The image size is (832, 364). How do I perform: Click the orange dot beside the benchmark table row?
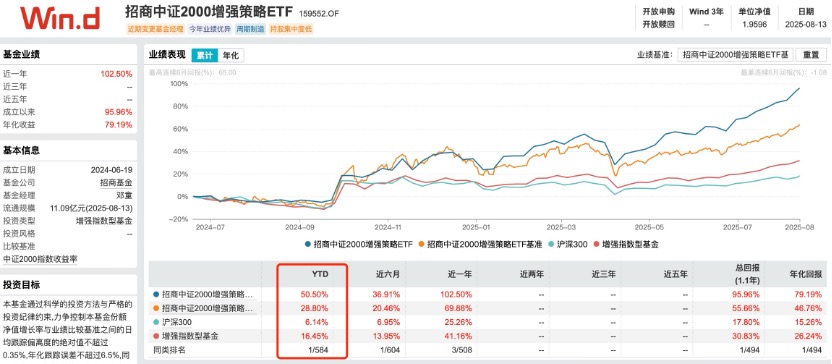(x=155, y=308)
